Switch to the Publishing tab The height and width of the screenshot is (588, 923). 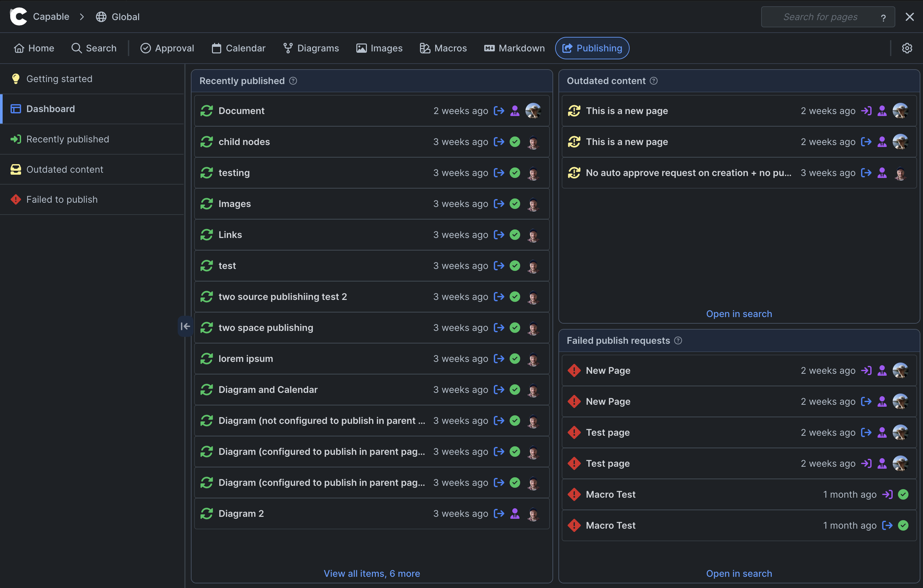592,48
